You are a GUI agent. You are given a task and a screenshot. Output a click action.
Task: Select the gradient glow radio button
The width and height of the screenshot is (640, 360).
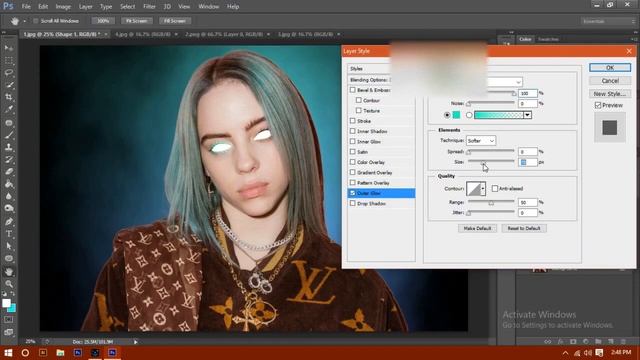[469, 115]
